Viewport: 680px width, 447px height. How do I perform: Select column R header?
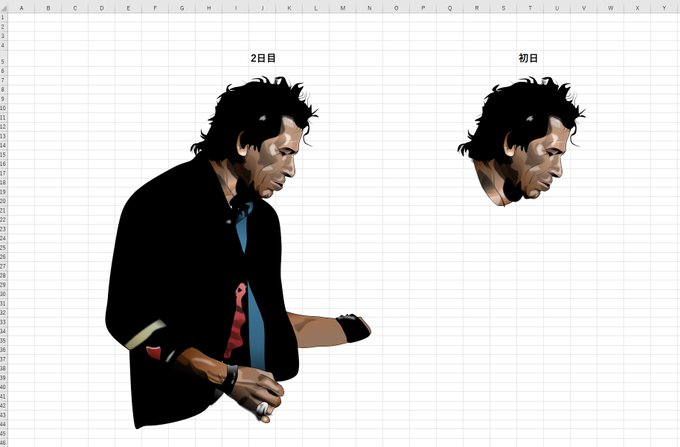(477, 8)
